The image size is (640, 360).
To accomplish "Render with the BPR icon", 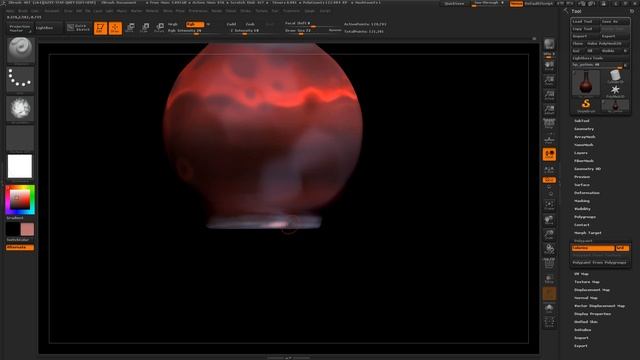I will point(549,44).
